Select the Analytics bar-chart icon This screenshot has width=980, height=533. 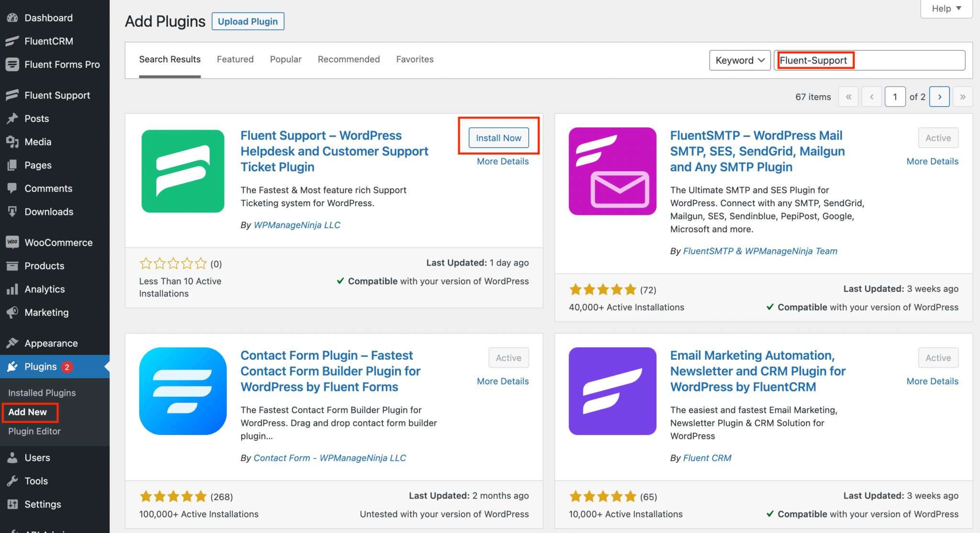[12, 289]
